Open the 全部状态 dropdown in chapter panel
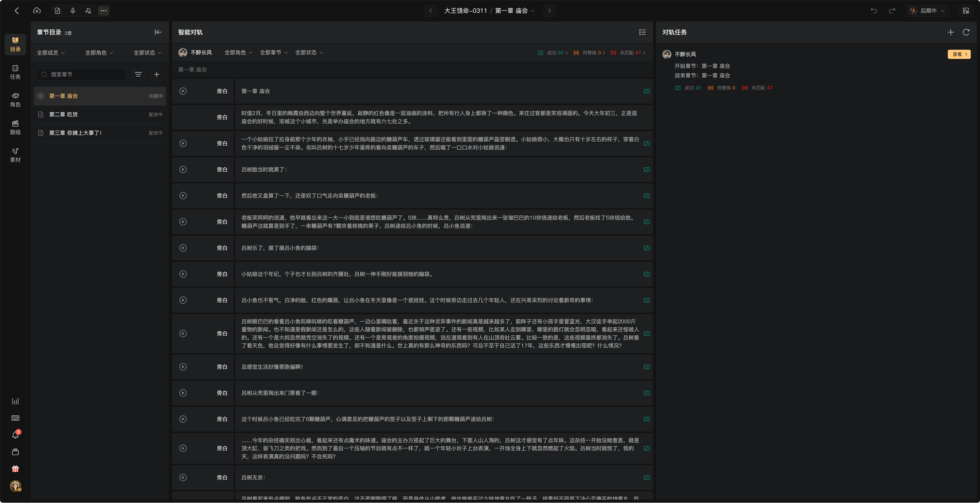The image size is (980, 503). coord(147,52)
